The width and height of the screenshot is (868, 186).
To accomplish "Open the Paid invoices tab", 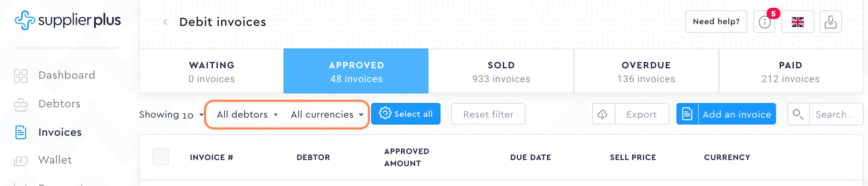I will click(790, 71).
